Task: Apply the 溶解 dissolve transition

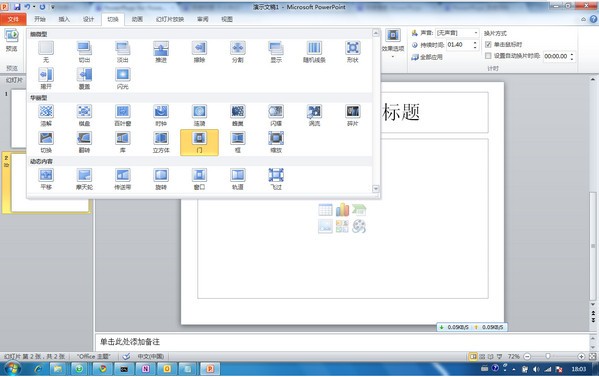Action: pos(46,115)
